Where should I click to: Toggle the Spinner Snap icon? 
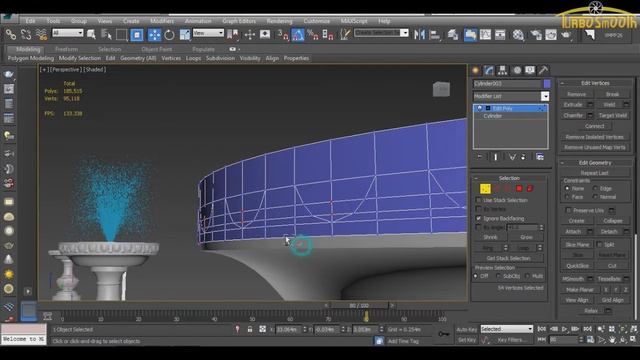coord(328,35)
